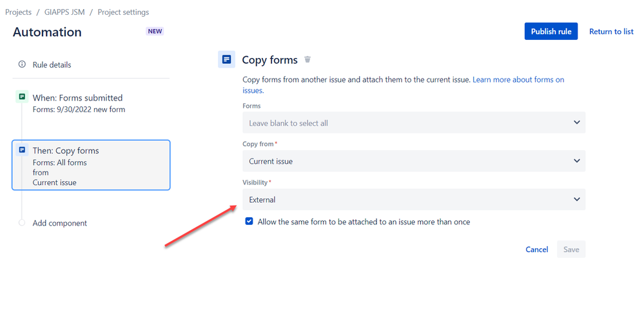Screen dimensions: 644x321
Task: Click the 'Forms: All forms' text
Action: click(60, 162)
